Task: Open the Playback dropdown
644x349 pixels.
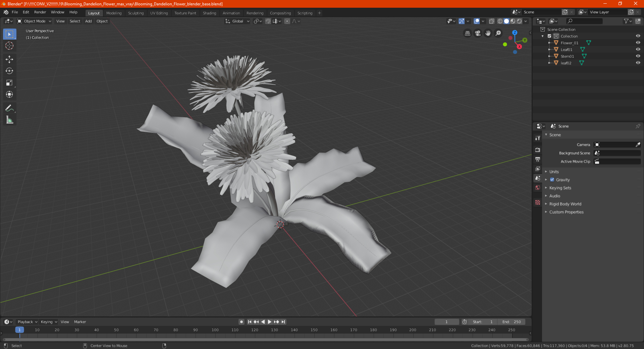Action: pyautogui.click(x=28, y=322)
